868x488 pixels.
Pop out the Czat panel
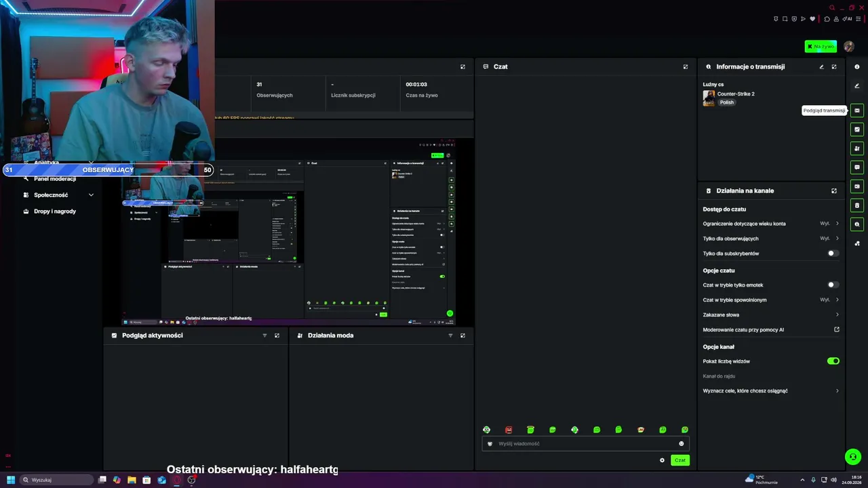tap(686, 66)
